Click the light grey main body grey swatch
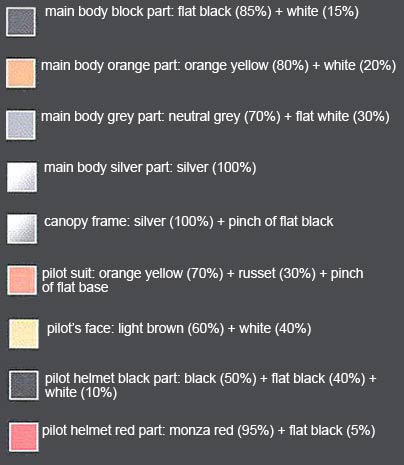The height and width of the screenshot is (465, 404). pos(21,125)
